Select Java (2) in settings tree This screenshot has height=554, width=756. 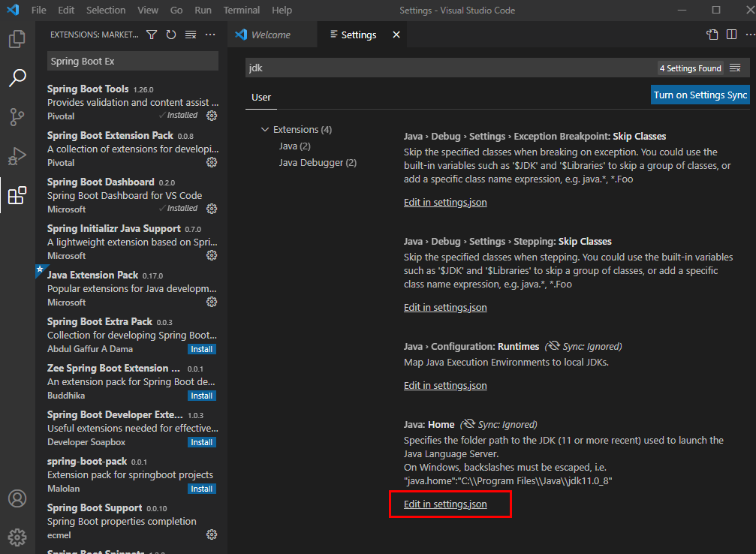tap(294, 146)
